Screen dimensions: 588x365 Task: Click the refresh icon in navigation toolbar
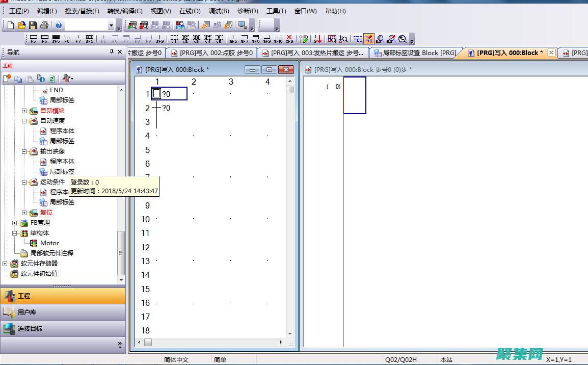(x=52, y=79)
